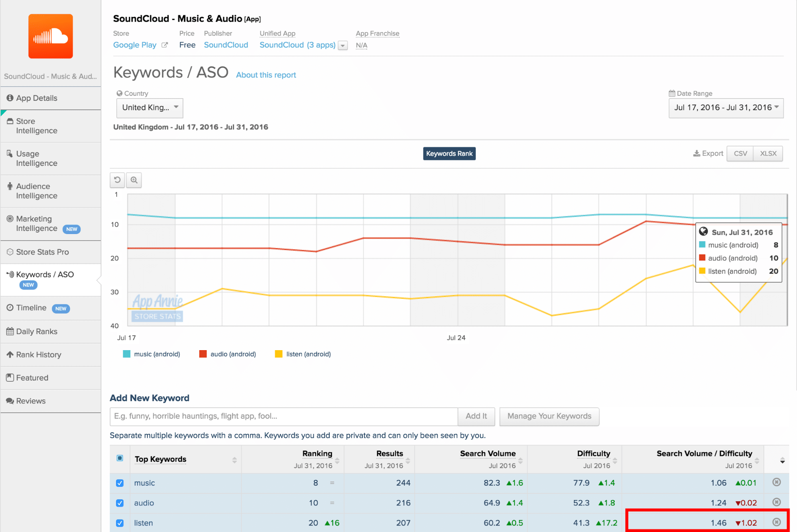Open the Daily Ranks section
Viewport: 797px width, 532px height.
click(x=37, y=331)
